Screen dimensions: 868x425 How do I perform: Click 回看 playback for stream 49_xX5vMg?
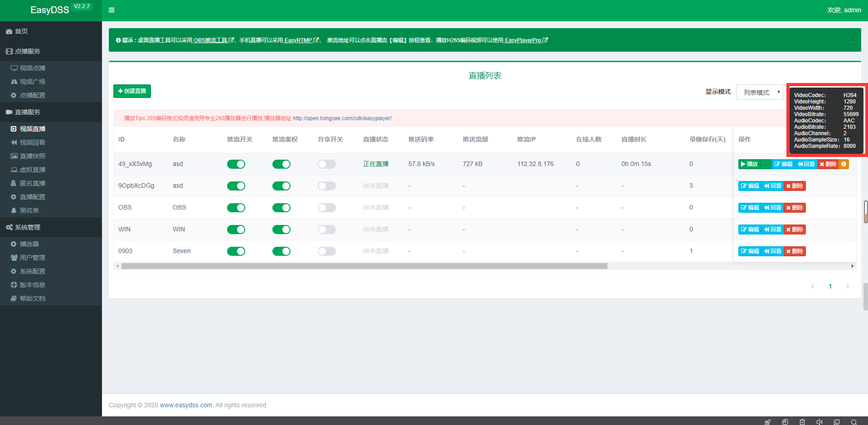(806, 164)
